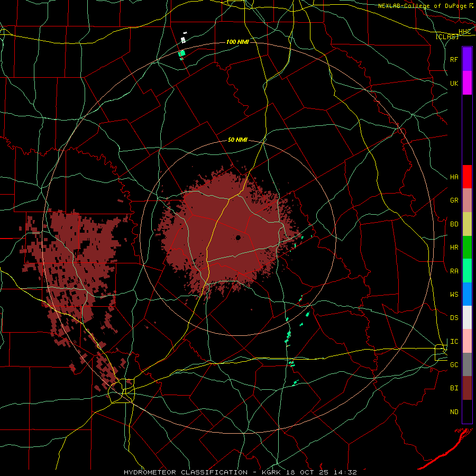Click the HR legend label
The image size is (476, 476).
[454, 248]
